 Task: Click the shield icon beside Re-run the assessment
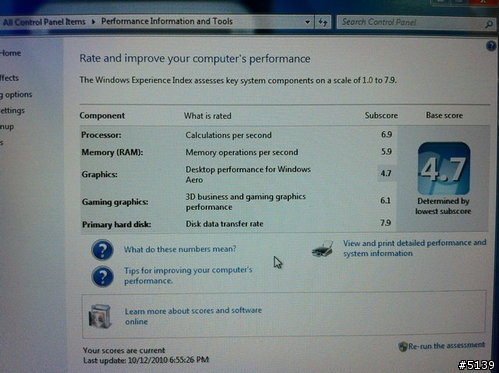pyautogui.click(x=403, y=347)
